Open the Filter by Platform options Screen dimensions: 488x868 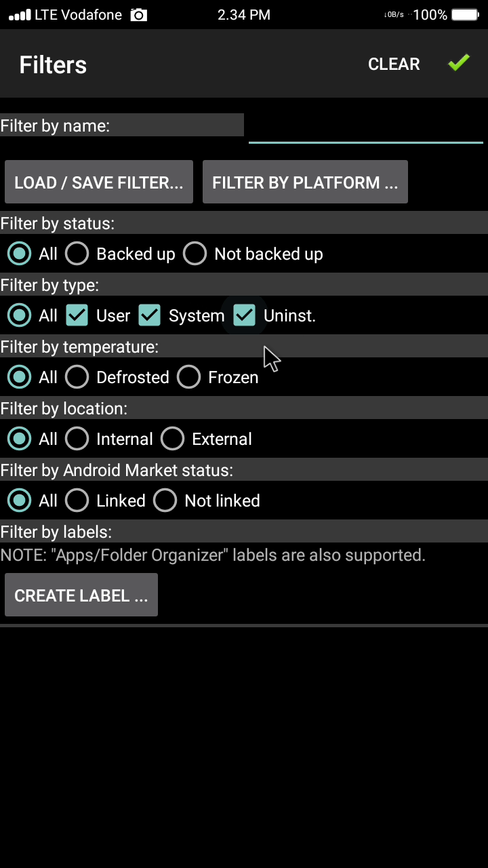pos(305,182)
